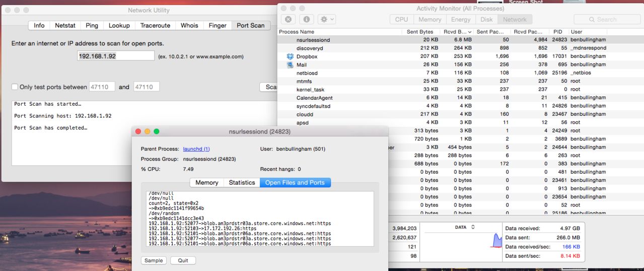
Task: Enable Only test ports between checkbox
Action: 15,87
